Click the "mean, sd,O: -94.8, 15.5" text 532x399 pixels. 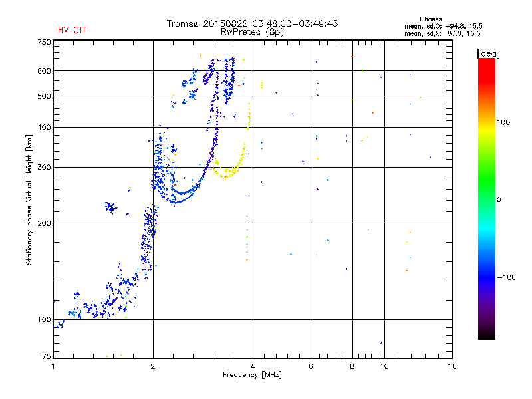tap(443, 26)
